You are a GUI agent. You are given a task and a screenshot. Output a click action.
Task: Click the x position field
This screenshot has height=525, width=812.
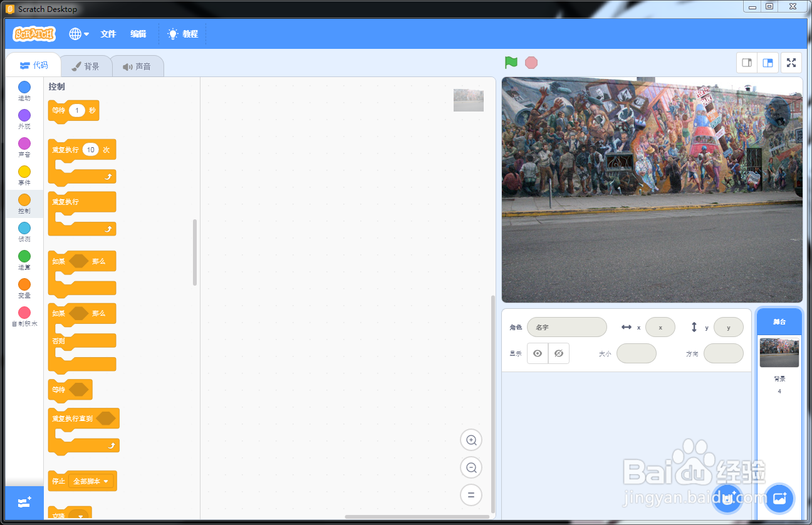tap(660, 327)
